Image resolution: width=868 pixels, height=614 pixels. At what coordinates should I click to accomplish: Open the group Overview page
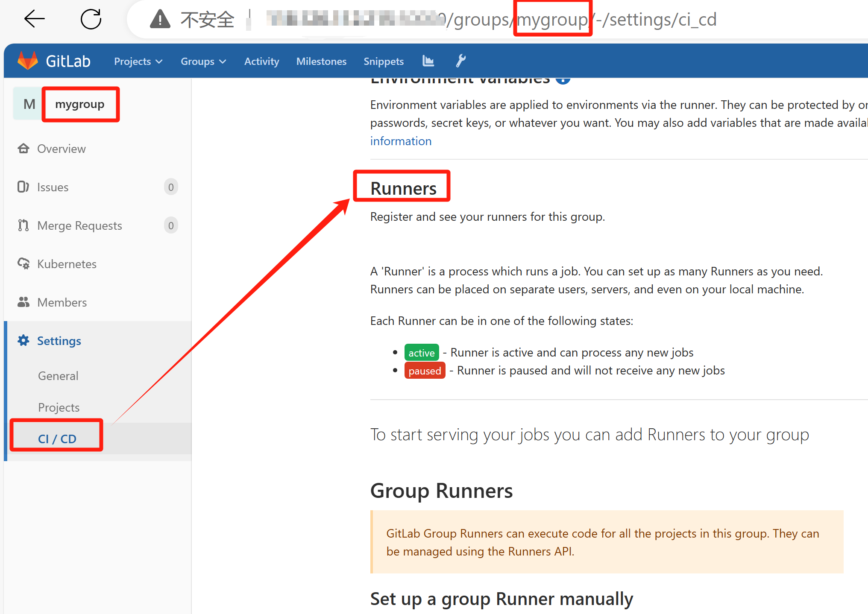[61, 149]
